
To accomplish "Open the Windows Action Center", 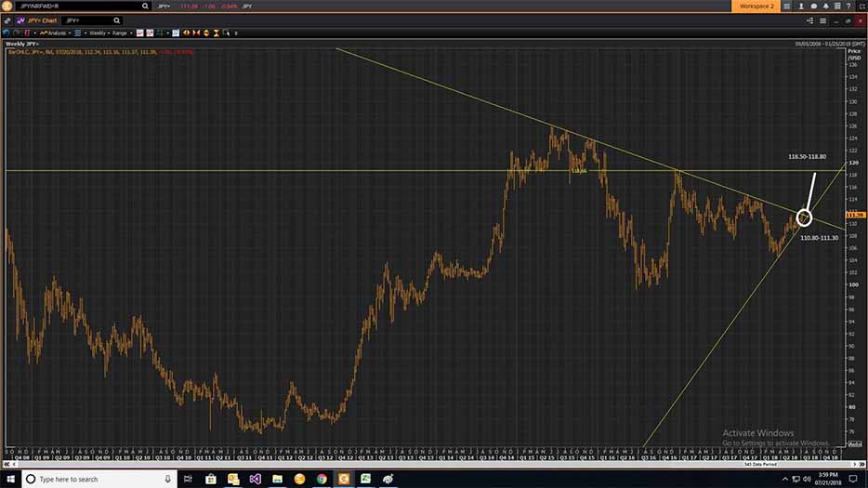I will (x=853, y=479).
